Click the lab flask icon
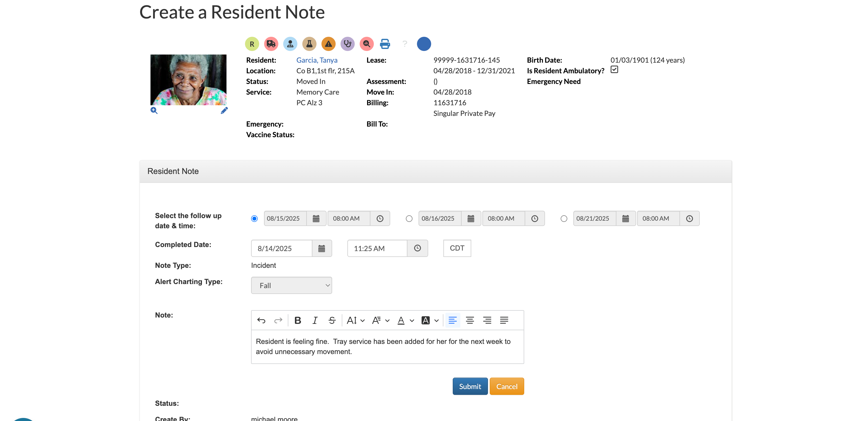This screenshot has width=868, height=421. (x=309, y=44)
